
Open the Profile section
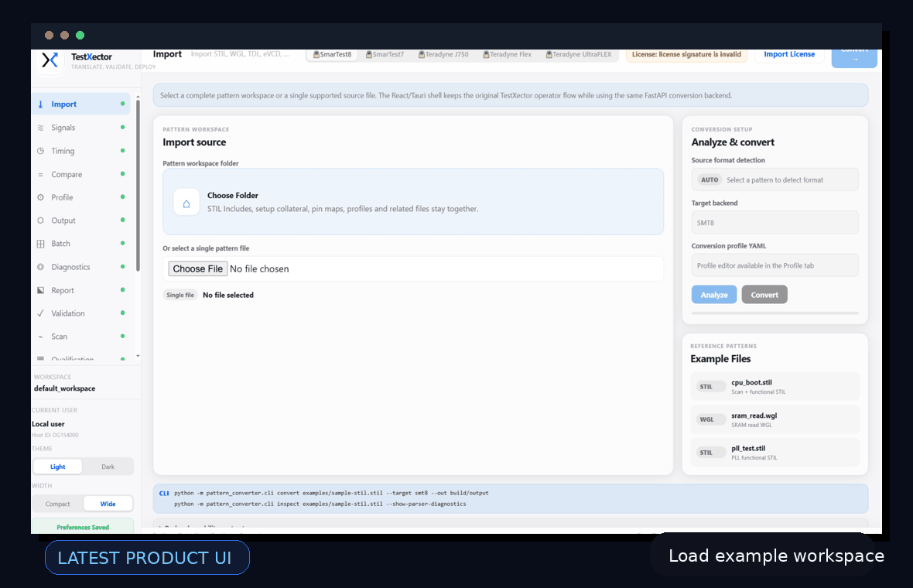pyautogui.click(x=81, y=197)
